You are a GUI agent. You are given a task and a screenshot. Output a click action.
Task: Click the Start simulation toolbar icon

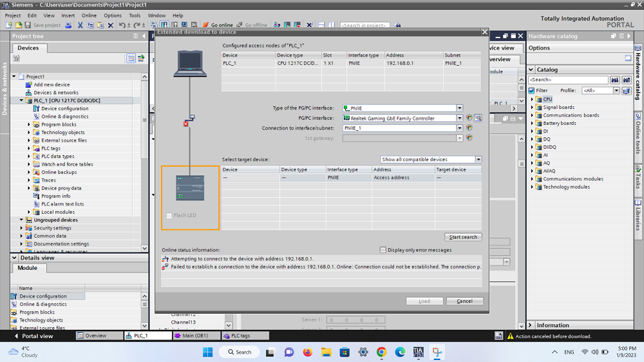184,25
